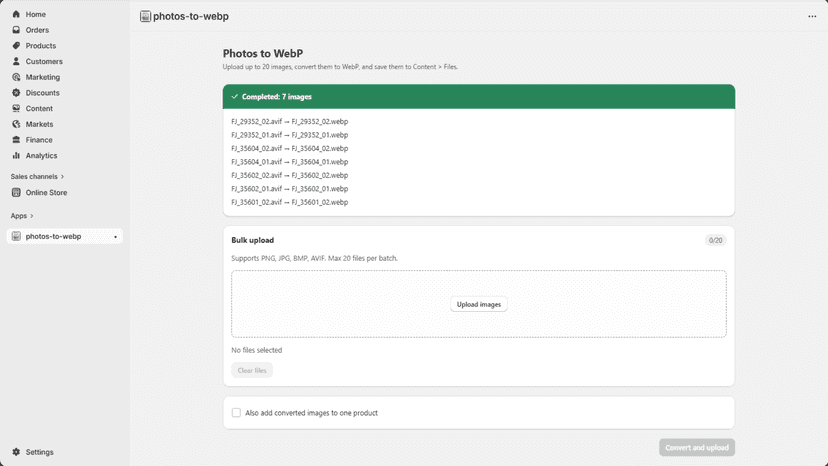Expand the Sales channels section chevron
This screenshot has height=466, width=828.
pyautogui.click(x=62, y=176)
